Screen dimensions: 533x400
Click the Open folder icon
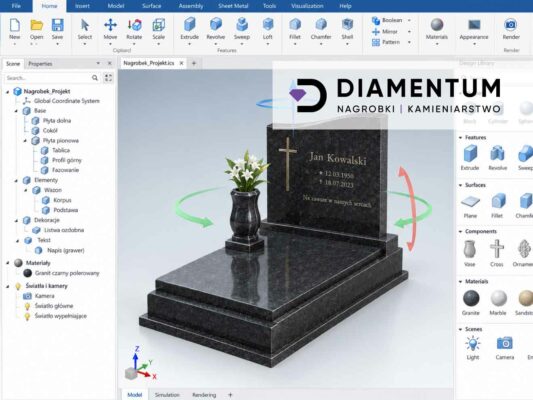(36, 25)
